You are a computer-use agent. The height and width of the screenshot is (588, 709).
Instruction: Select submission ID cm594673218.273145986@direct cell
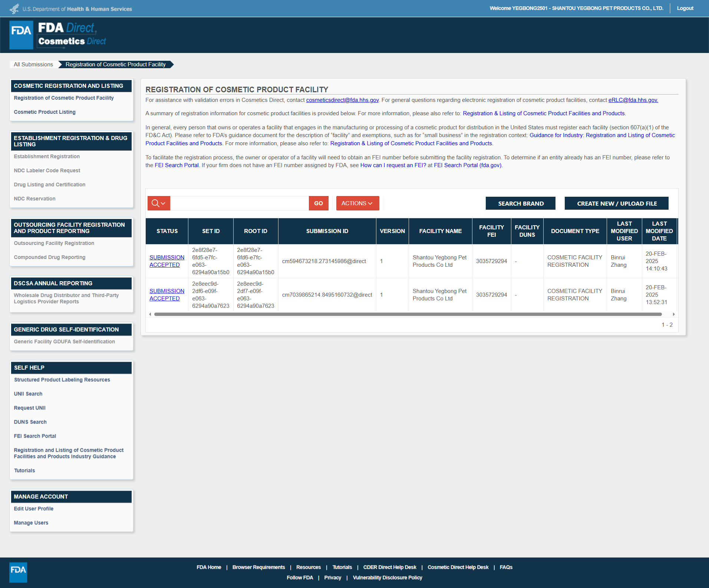coord(327,261)
